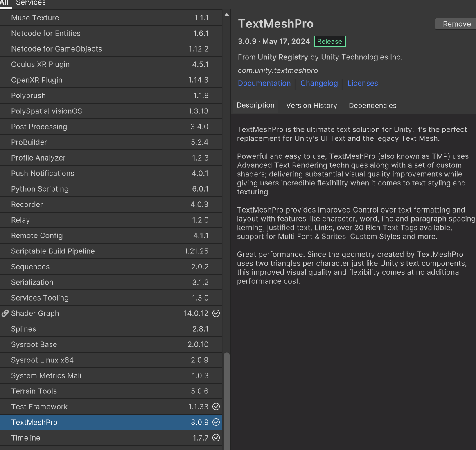476x450 pixels.
Task: Click the link icon beside Shader Graph
Action: pyautogui.click(x=5, y=313)
